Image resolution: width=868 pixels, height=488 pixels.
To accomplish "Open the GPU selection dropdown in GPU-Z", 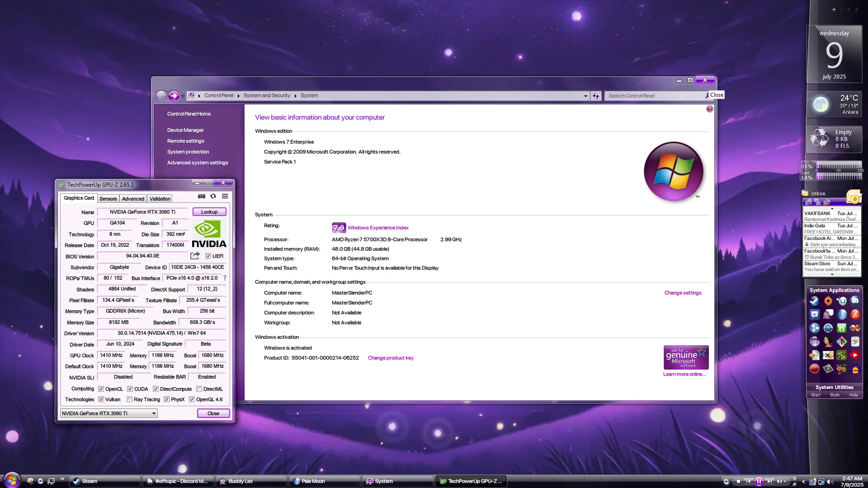I will pyautogui.click(x=108, y=413).
